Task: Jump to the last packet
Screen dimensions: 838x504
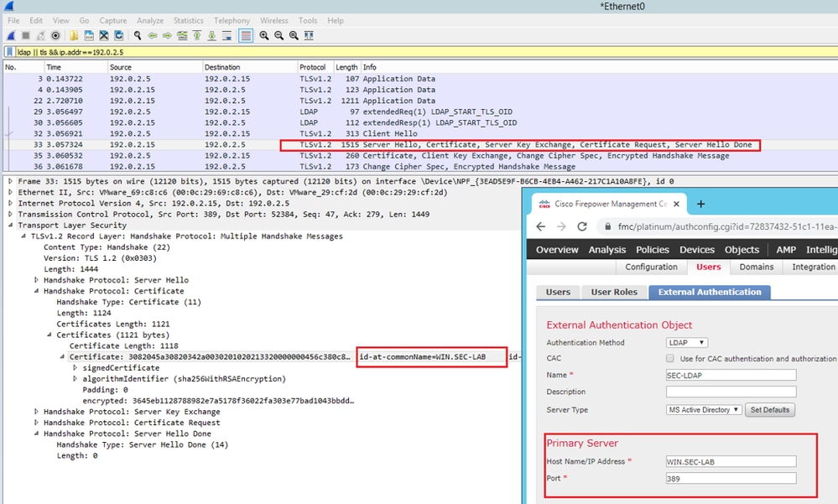Action: point(212,36)
